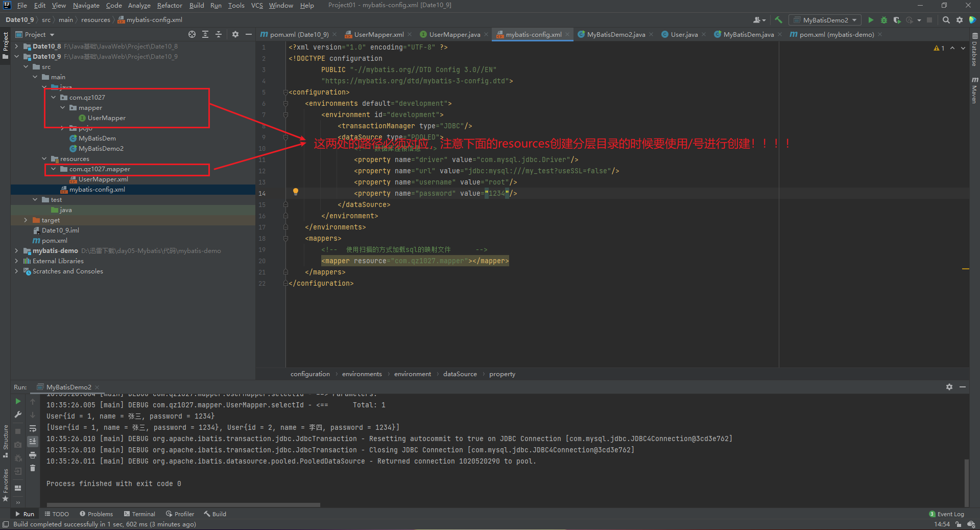
Task: Build the project with the hammer icon
Action: pyautogui.click(x=778, y=20)
